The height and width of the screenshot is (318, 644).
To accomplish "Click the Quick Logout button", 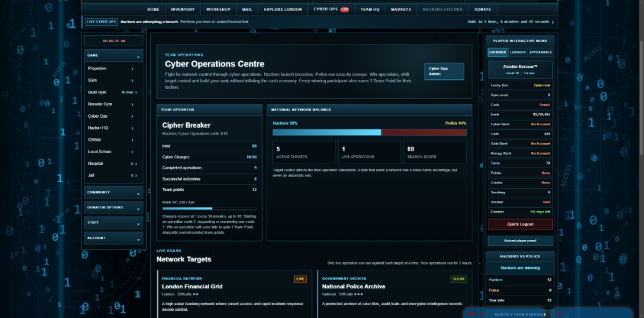I will tap(520, 225).
